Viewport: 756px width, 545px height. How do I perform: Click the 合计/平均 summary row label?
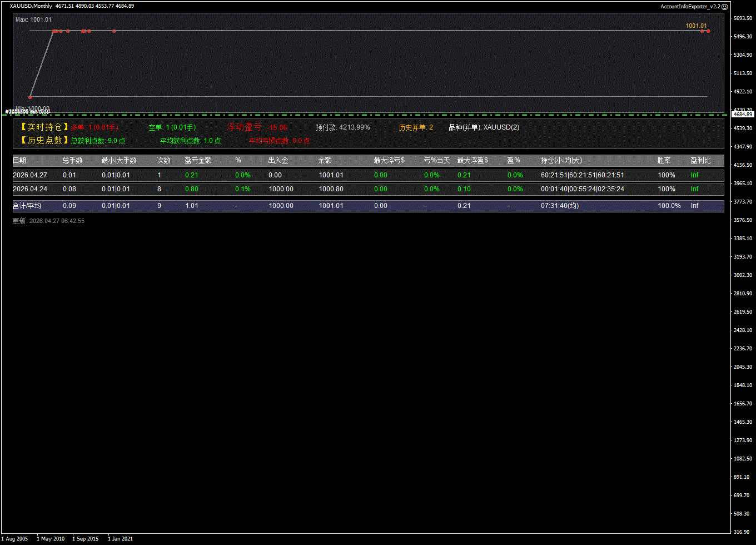point(27,206)
